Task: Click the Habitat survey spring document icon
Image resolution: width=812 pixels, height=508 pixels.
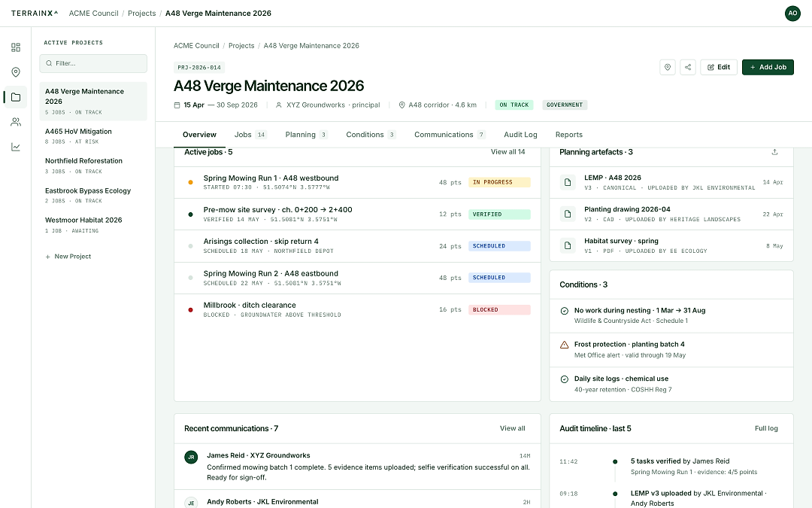Action: (568, 245)
